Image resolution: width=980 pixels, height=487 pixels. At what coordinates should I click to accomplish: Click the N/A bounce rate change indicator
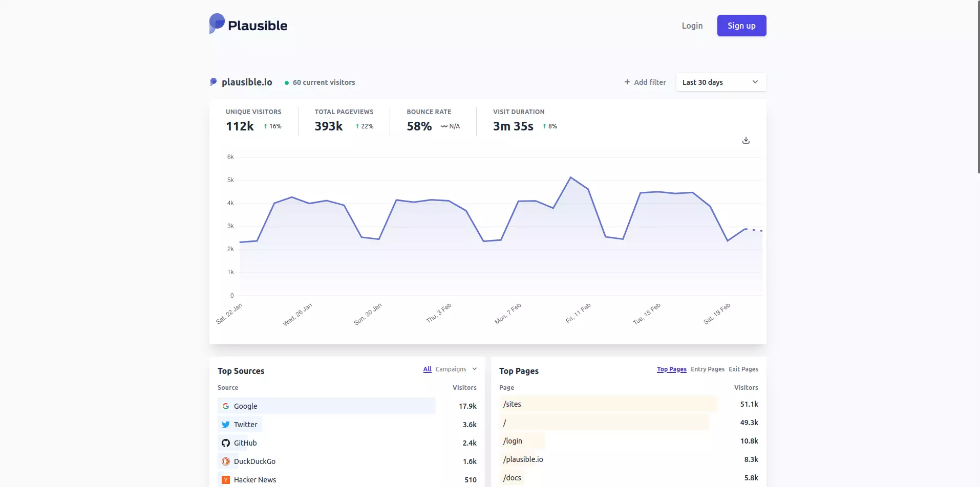(450, 126)
